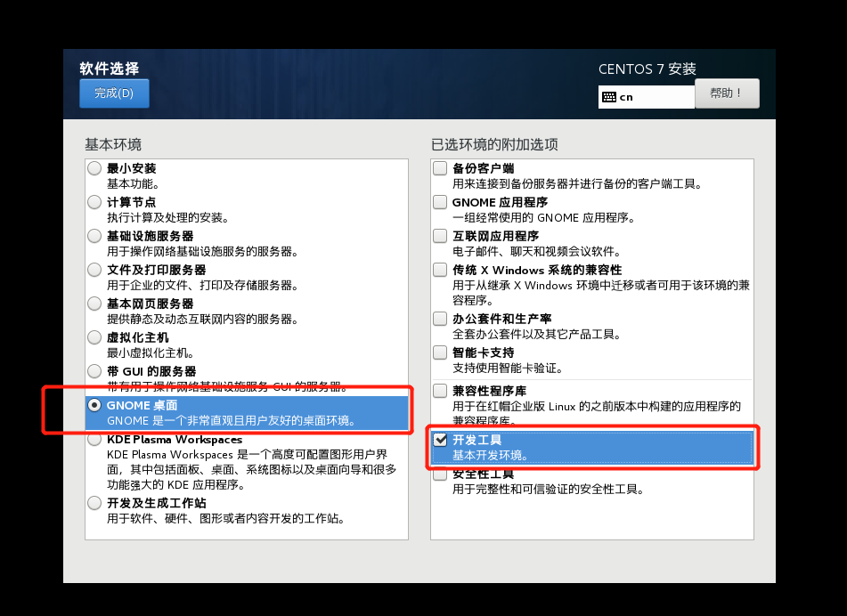Select the GNOME 桌面 radio button
Viewport: 847px width, 616px height.
(x=94, y=405)
